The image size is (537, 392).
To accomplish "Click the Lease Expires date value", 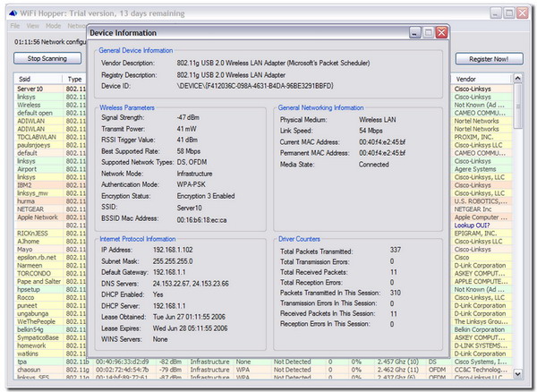I will pos(190,328).
